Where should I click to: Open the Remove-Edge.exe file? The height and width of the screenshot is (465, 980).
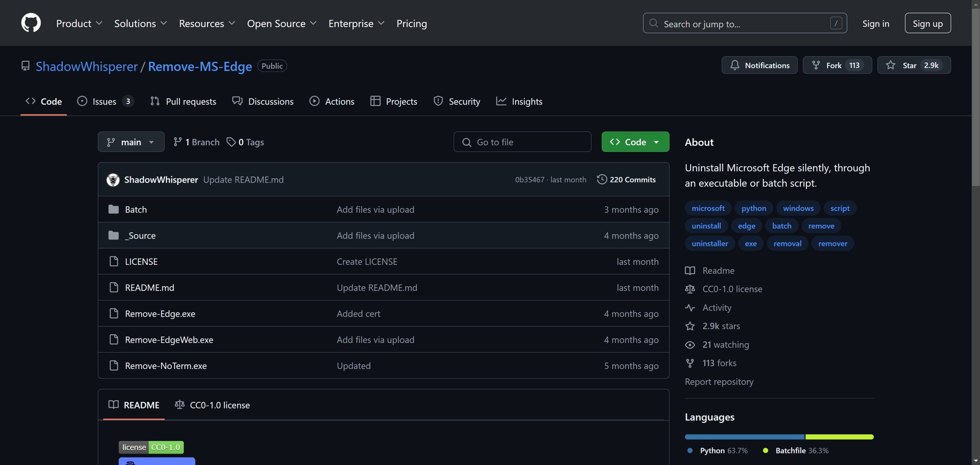coord(160,314)
